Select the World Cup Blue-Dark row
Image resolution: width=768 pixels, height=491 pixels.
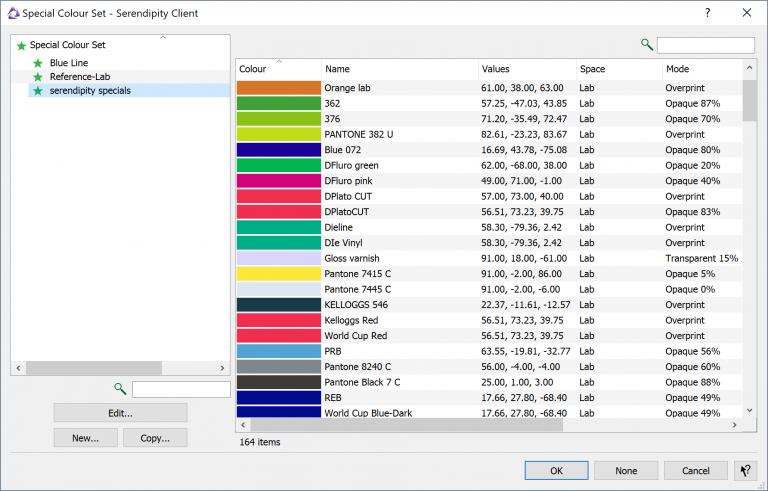tap(489, 412)
